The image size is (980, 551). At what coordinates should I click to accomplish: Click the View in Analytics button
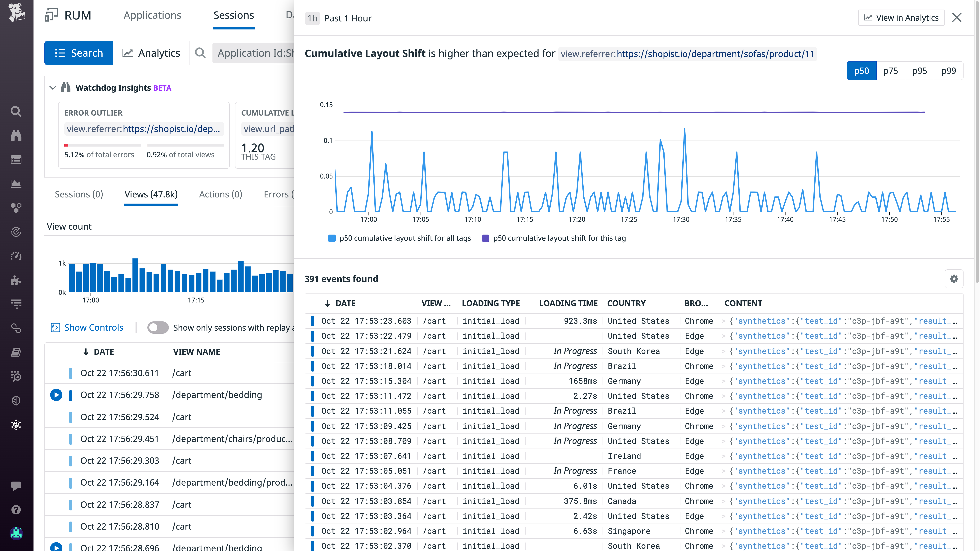point(901,17)
